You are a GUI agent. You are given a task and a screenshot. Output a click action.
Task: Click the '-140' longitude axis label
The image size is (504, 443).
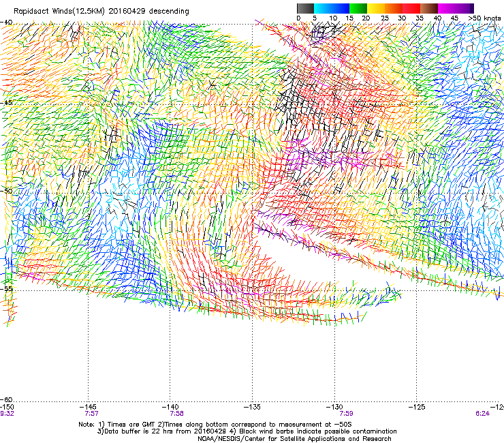[170, 407]
